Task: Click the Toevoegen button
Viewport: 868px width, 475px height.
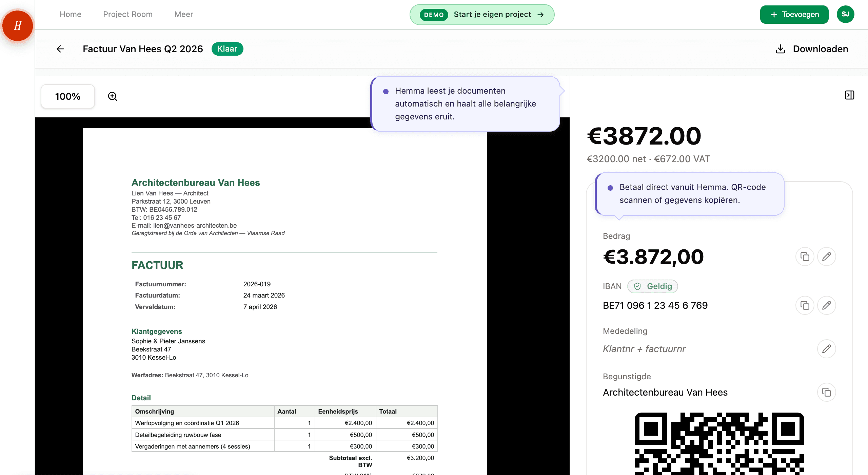Action: tap(794, 15)
